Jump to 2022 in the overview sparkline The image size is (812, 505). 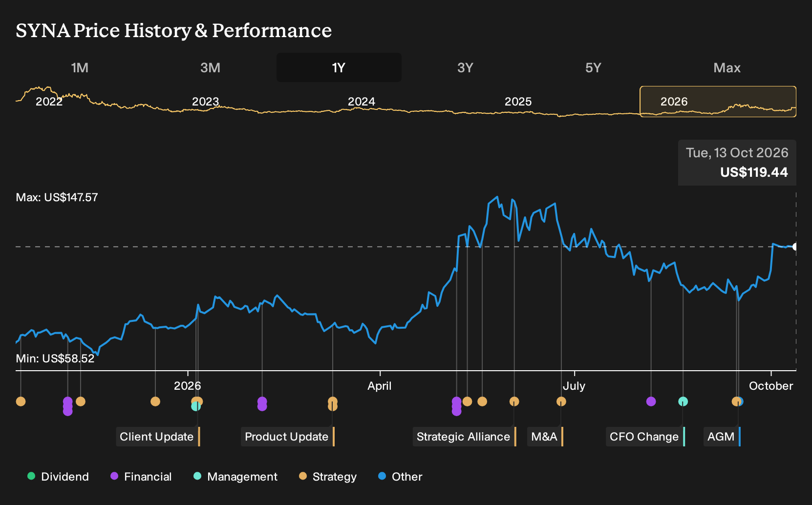click(x=49, y=102)
